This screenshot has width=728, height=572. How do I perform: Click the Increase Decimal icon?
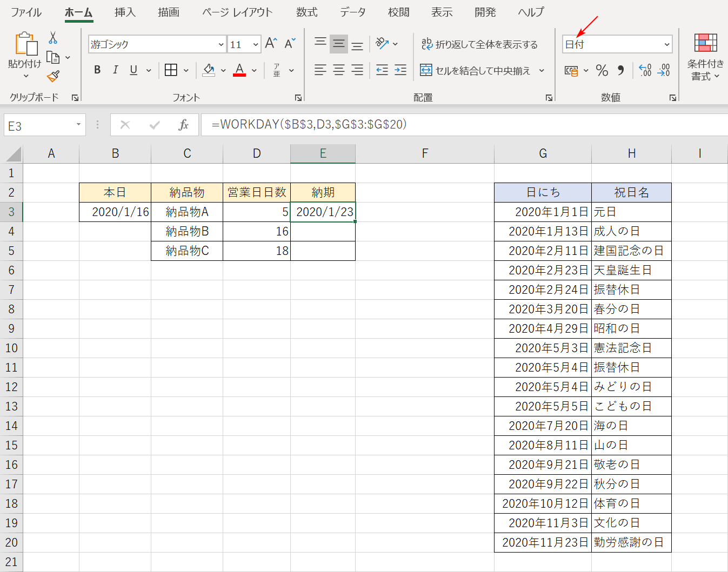coord(645,70)
